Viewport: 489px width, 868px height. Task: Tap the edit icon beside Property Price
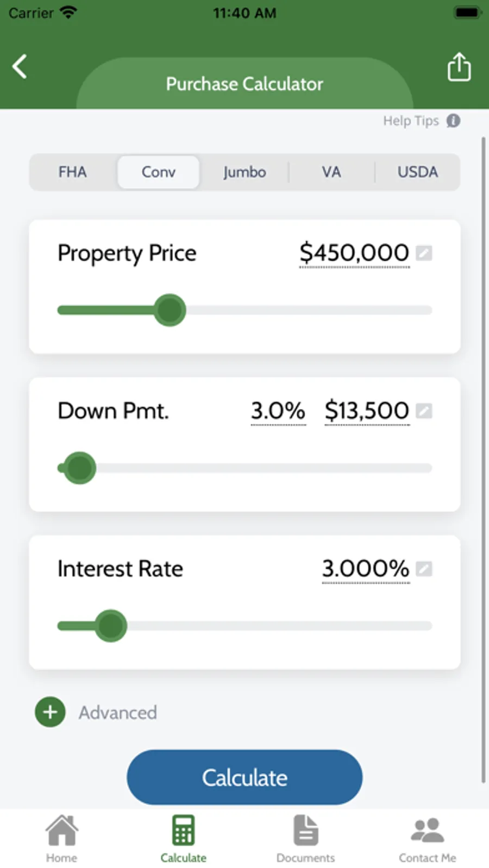[424, 253]
